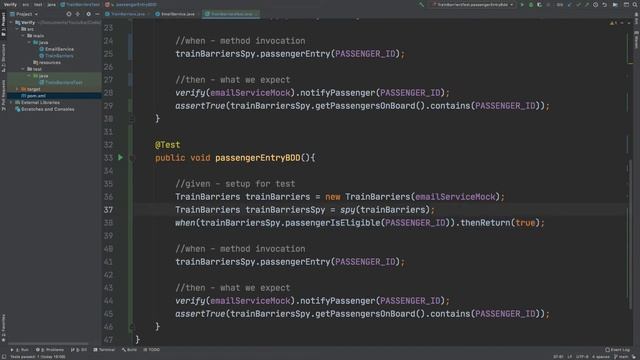The height and width of the screenshot is (360, 640).
Task: Open the Run tool window button
Action: [x=20, y=350]
